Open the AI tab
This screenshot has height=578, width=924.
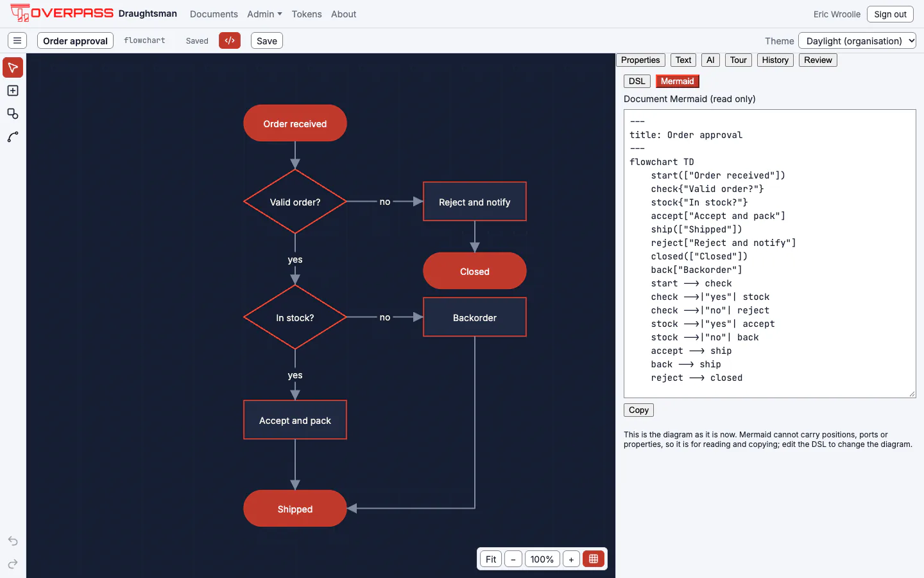(x=710, y=60)
